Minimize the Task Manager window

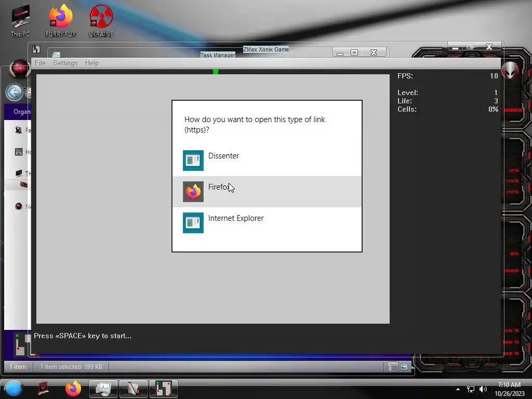(x=340, y=52)
